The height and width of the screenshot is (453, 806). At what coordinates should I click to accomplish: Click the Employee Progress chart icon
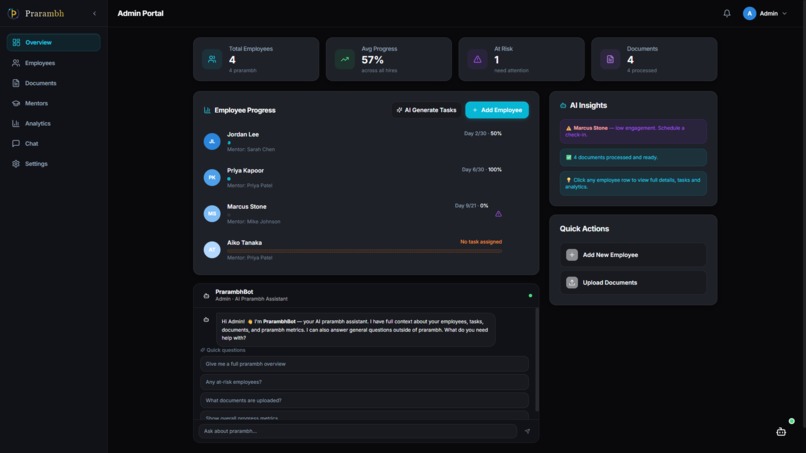coord(207,110)
